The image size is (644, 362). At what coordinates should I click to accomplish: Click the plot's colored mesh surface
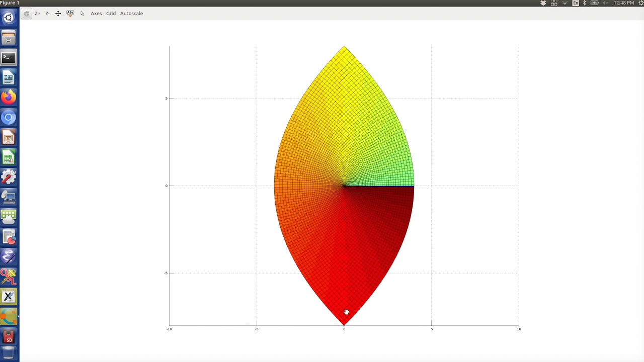coord(344,186)
